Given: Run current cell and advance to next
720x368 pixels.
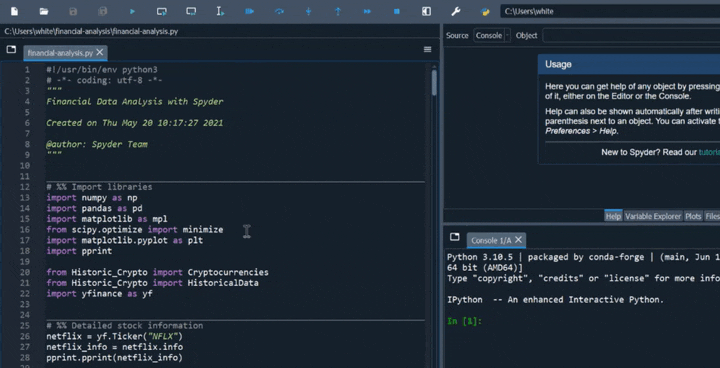Looking at the screenshot, I should [191, 11].
